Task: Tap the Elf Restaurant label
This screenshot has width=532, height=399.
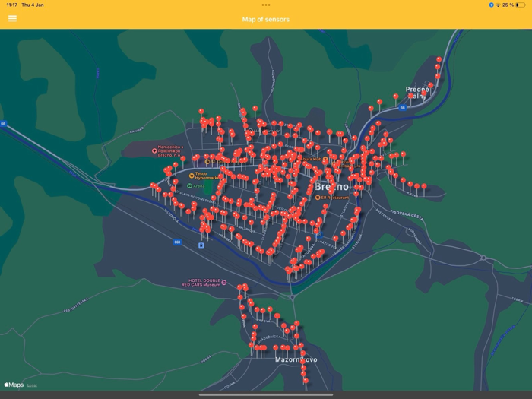Action: pos(335,198)
